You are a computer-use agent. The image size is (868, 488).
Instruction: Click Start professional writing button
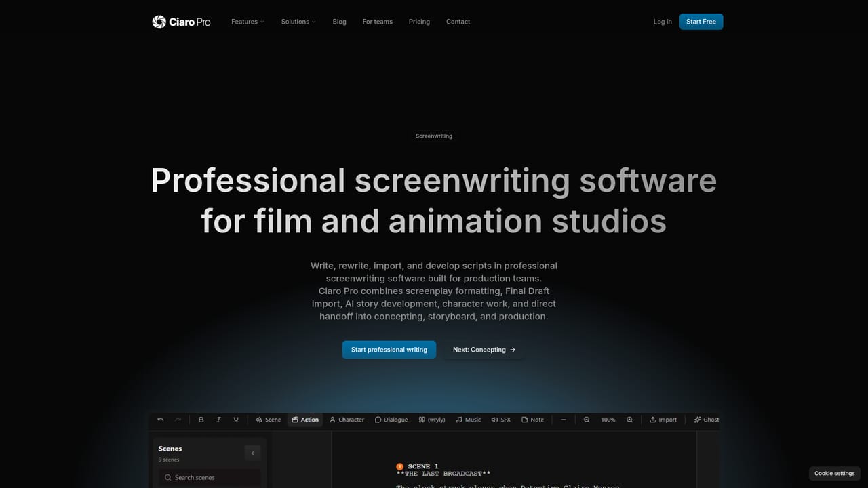tap(389, 350)
